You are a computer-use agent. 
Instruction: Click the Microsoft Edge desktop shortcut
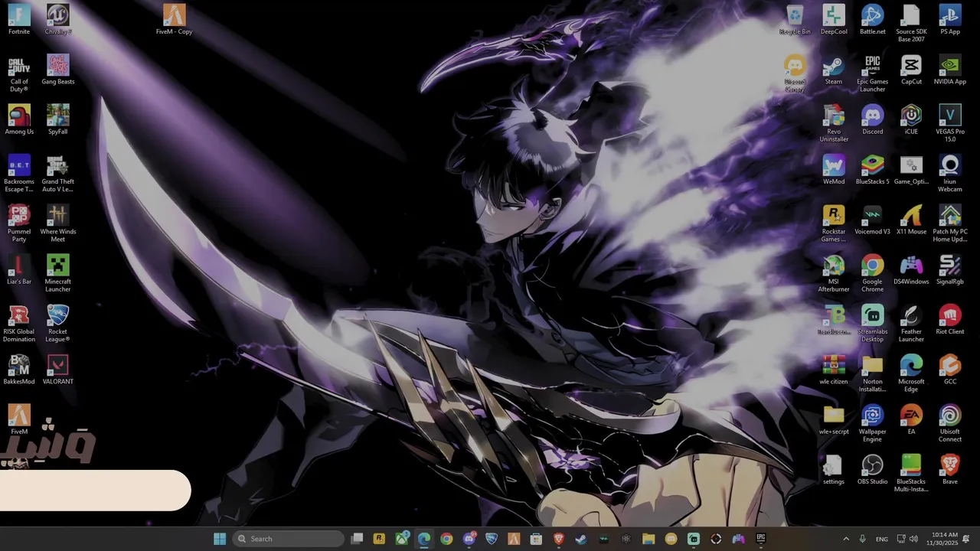point(911,373)
